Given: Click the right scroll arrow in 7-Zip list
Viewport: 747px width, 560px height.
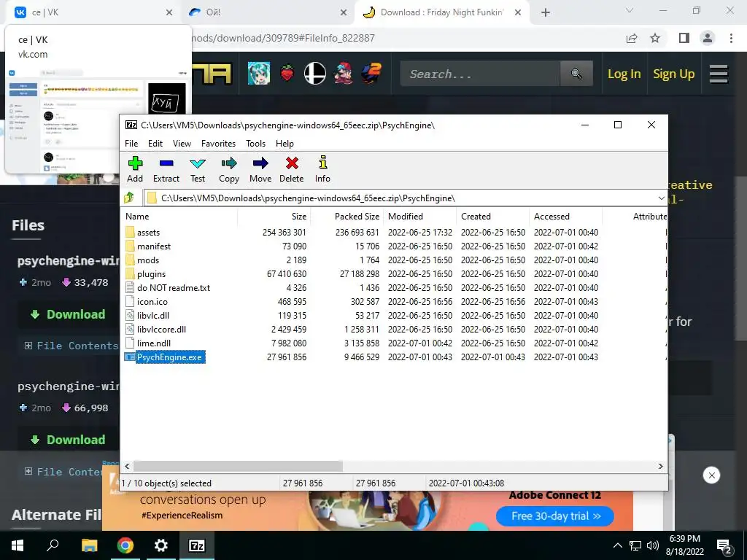Looking at the screenshot, I should coord(661,466).
